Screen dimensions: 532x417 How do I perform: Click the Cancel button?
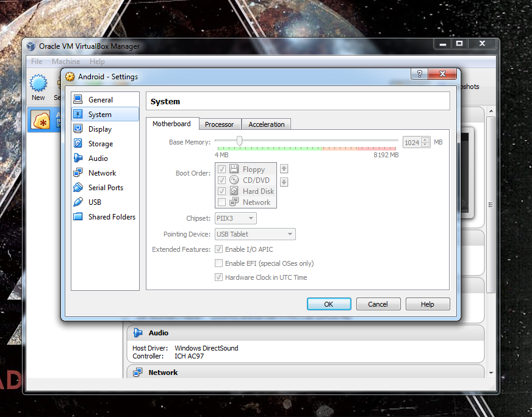click(x=378, y=304)
